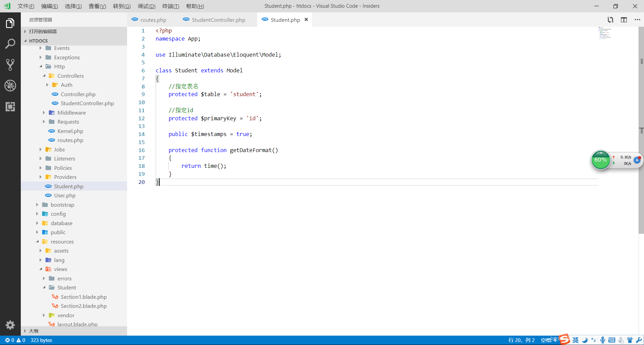Open the Search view in activity bar
Screen dimensions: 644x345
pos(10,44)
